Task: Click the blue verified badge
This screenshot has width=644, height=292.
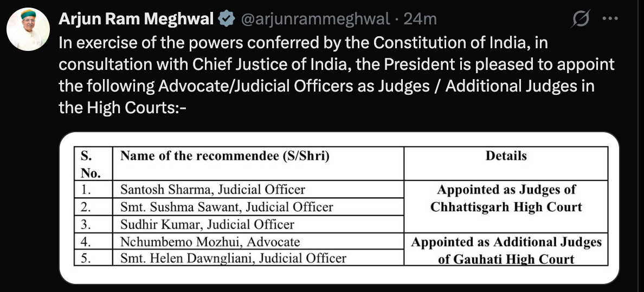Action: coord(226,19)
